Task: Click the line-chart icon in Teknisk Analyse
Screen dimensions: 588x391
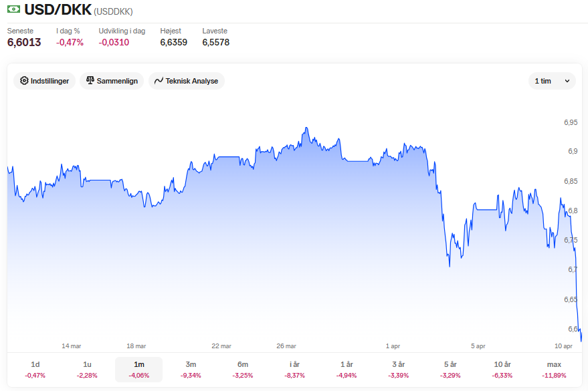Action: [x=159, y=80]
